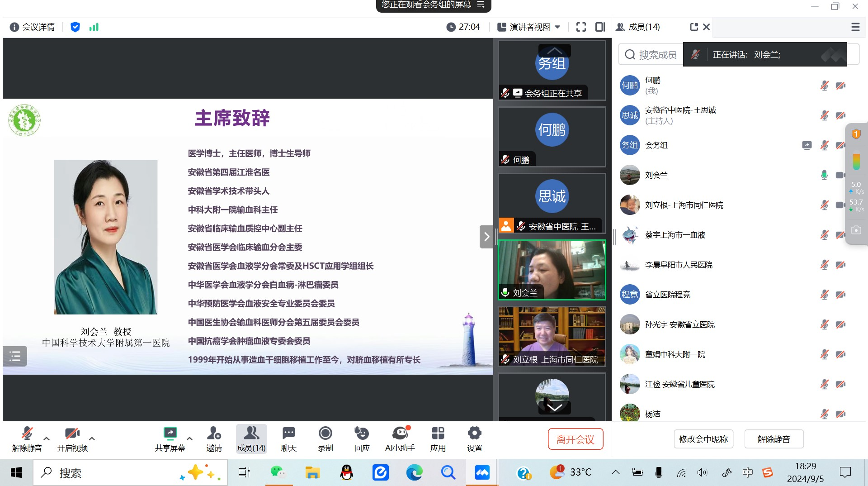Image resolution: width=868 pixels, height=486 pixels.
Task: Click 修改会中昵称 to rename yourself
Action: 703,438
